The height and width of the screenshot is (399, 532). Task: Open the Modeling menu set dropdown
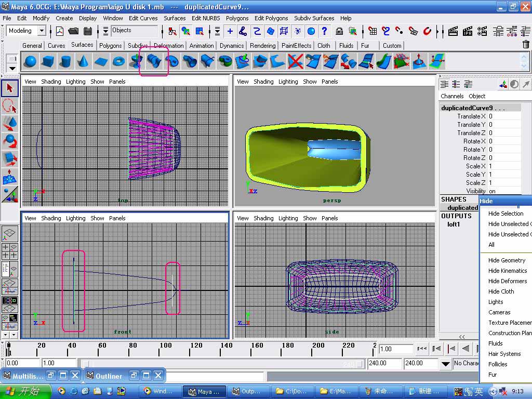coord(42,31)
